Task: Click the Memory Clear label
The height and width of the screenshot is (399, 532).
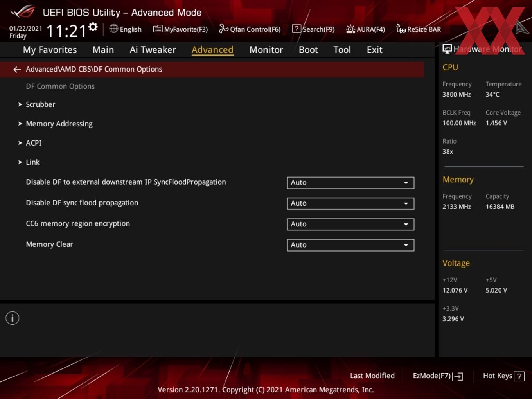Action: [x=49, y=244]
